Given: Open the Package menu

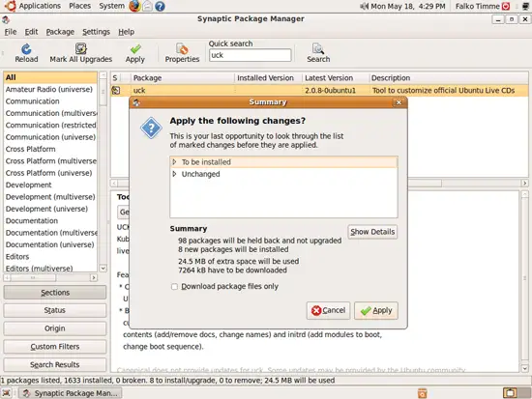Looking at the screenshot, I should (60, 32).
